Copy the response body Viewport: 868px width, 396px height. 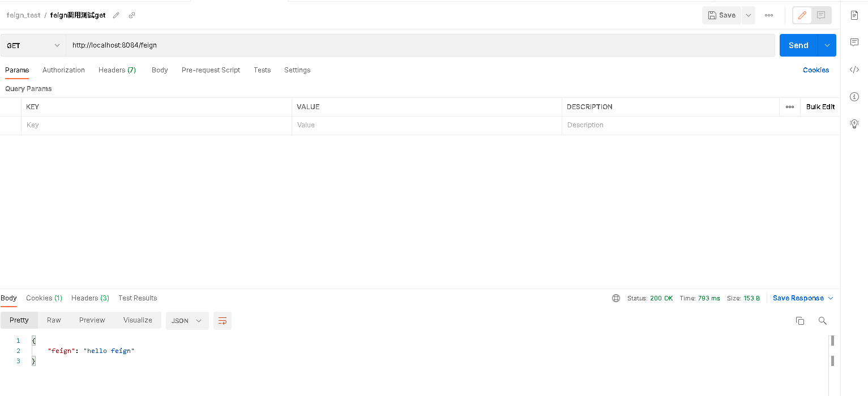tap(800, 320)
